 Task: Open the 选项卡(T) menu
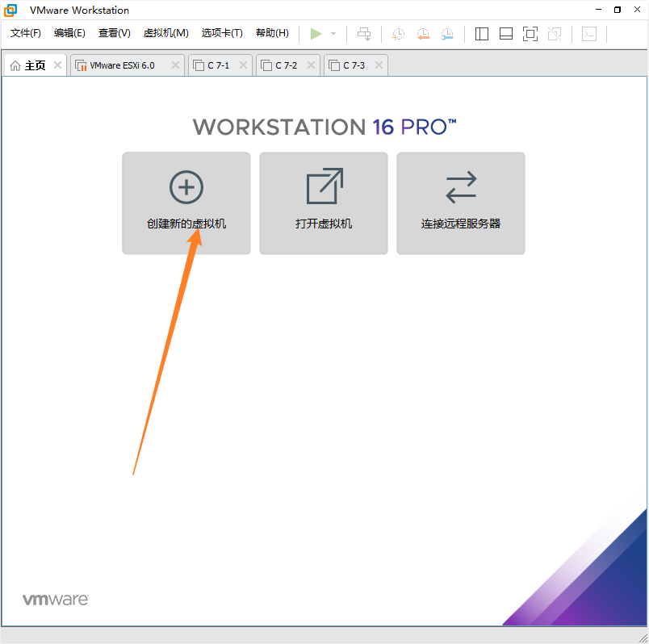tap(222, 33)
